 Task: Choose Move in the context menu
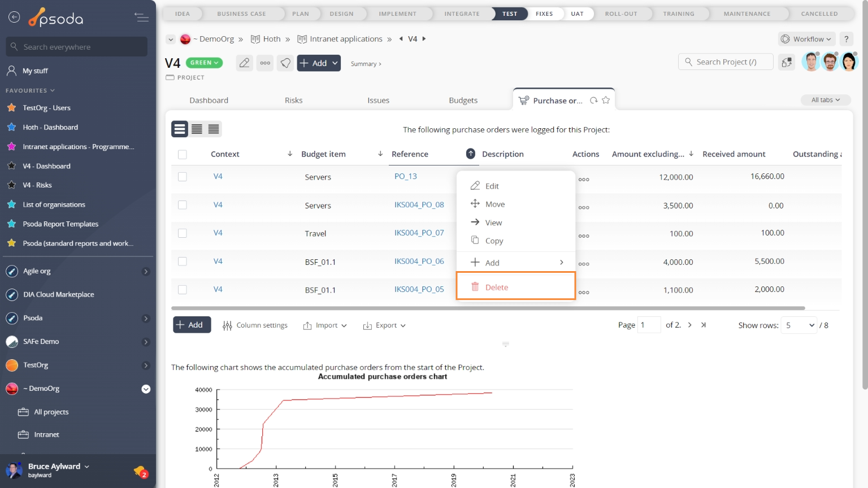point(516,204)
